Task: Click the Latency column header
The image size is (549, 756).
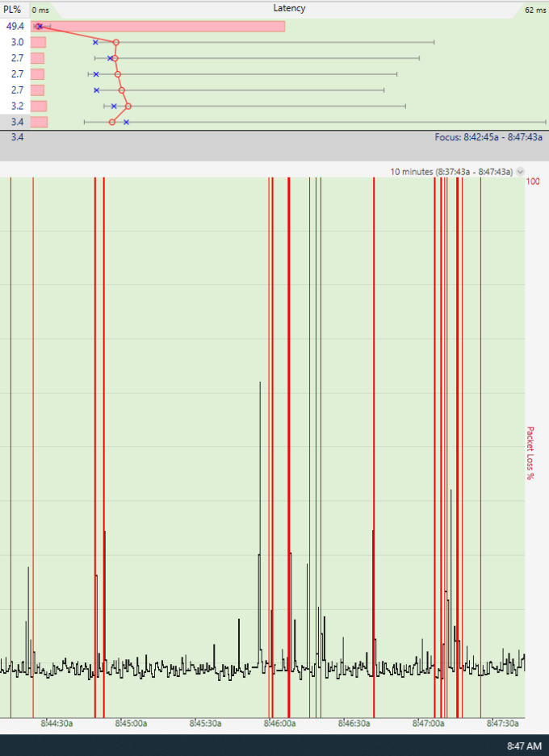Action: [x=289, y=8]
